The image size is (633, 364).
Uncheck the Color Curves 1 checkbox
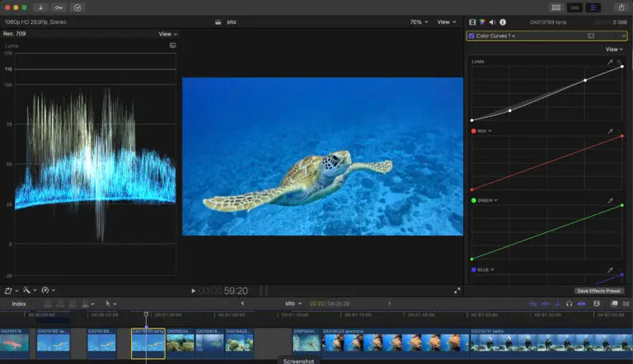(471, 36)
